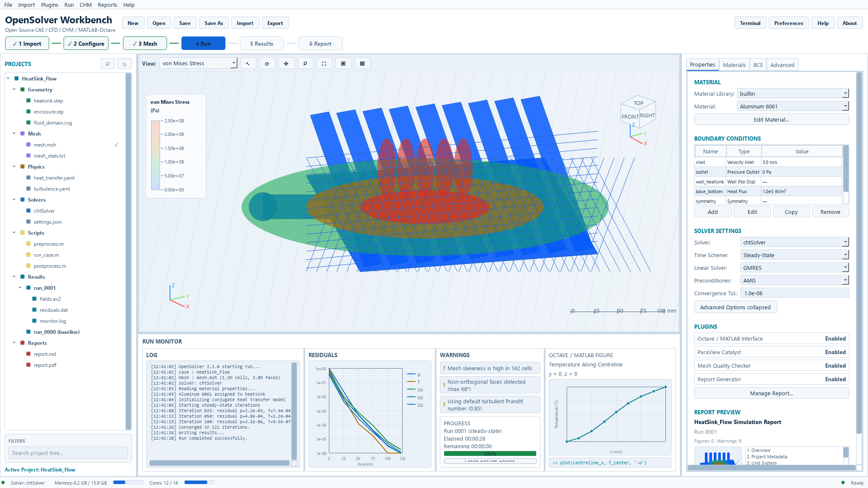Click the Octave command input line
Viewport: 868px width, 488px height.
point(610,463)
